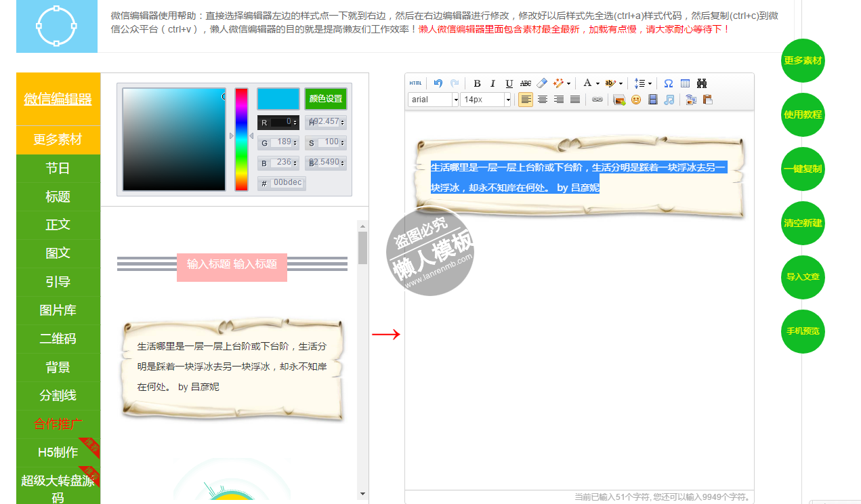This screenshot has height=504, width=861.
Task: Select 分割线 category
Action: click(x=58, y=396)
